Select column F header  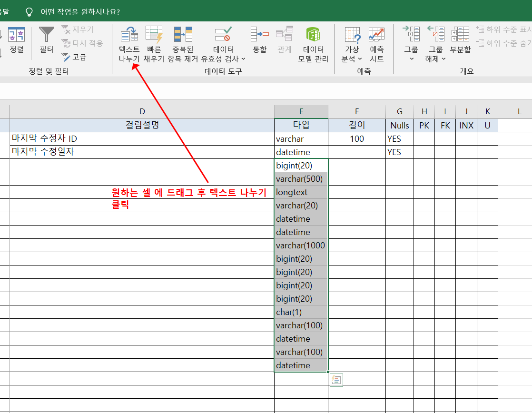[x=357, y=112]
